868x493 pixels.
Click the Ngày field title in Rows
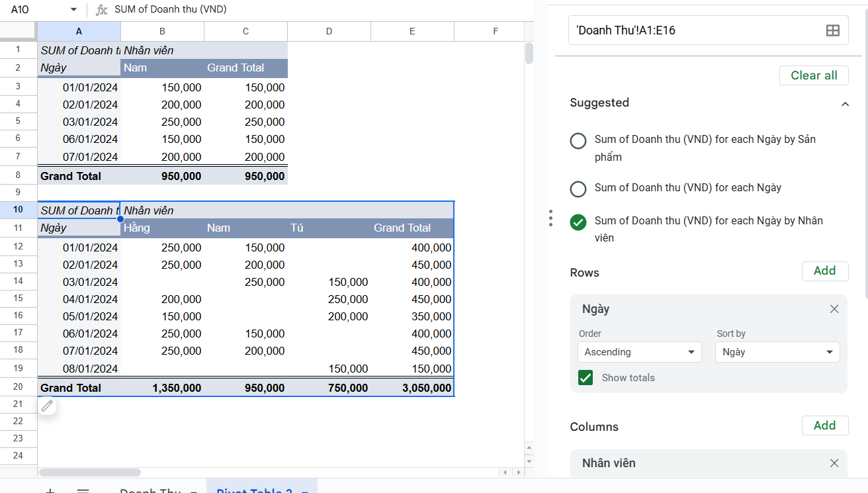[x=595, y=309]
